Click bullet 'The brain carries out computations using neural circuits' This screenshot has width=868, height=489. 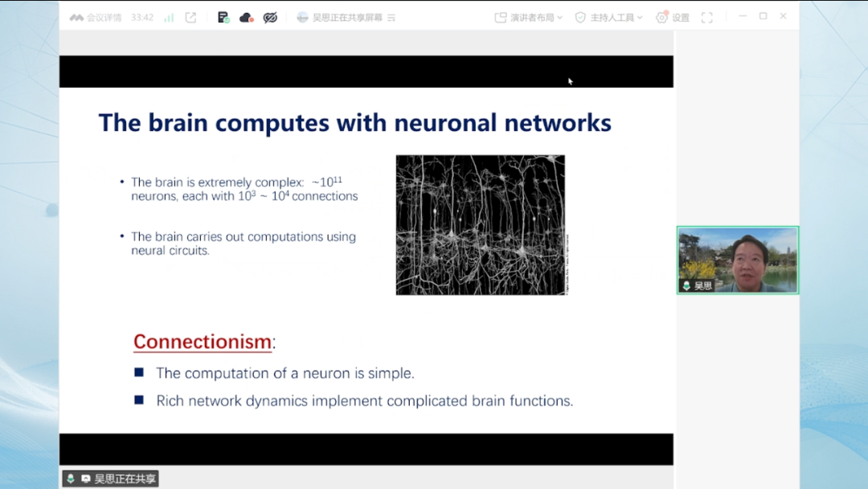[244, 243]
